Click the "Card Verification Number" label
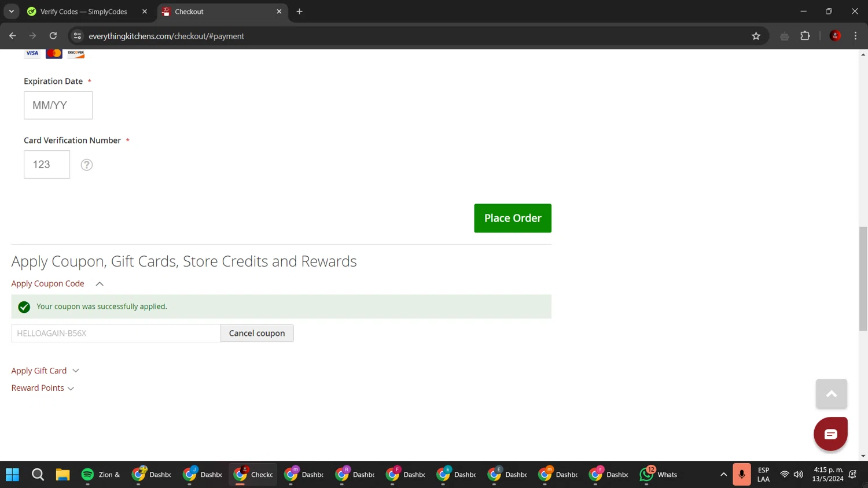Image resolution: width=868 pixels, height=488 pixels. [72, 141]
